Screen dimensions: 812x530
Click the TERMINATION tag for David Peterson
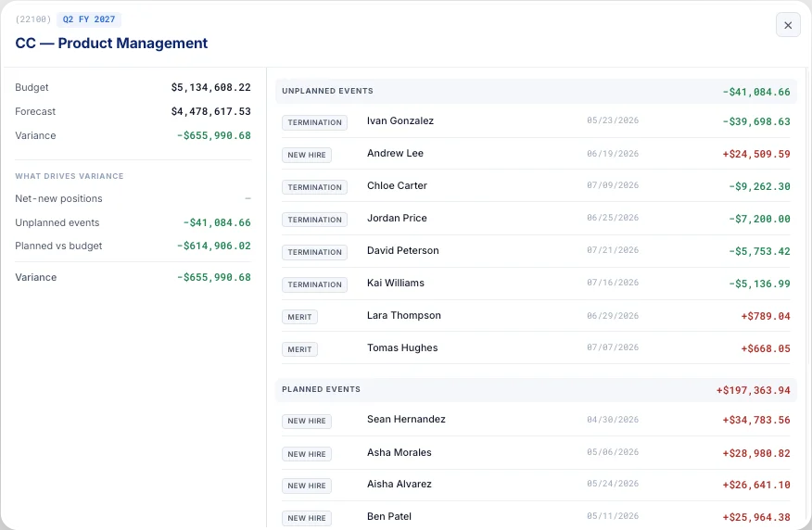314,252
